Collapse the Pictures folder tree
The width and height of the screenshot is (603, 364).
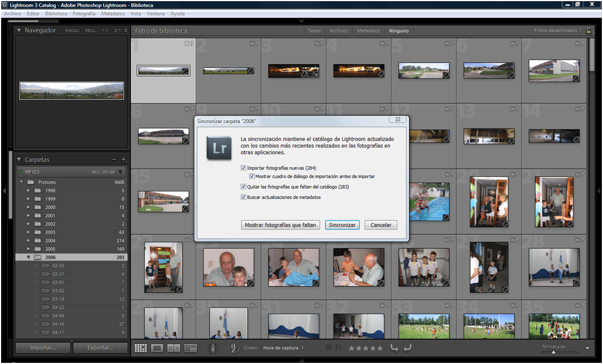click(x=22, y=182)
